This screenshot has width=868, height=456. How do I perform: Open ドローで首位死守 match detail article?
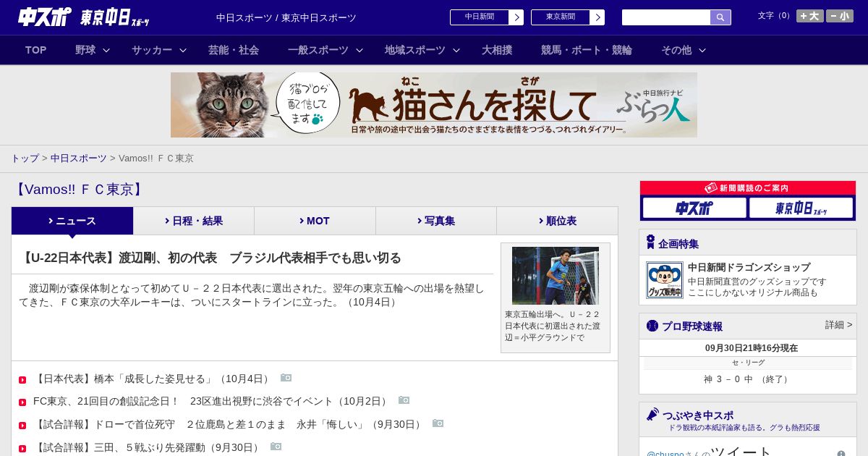(x=229, y=424)
